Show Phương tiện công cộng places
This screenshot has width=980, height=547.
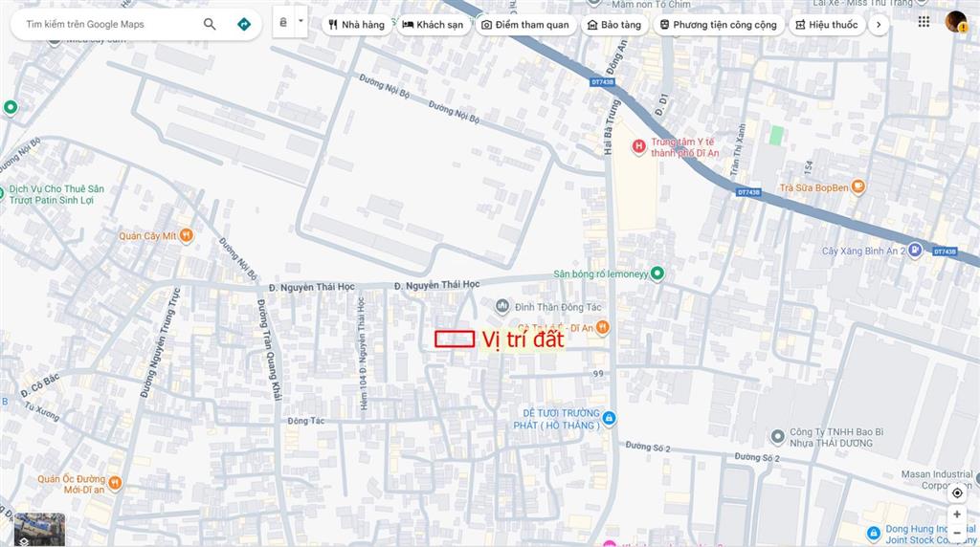tap(717, 25)
